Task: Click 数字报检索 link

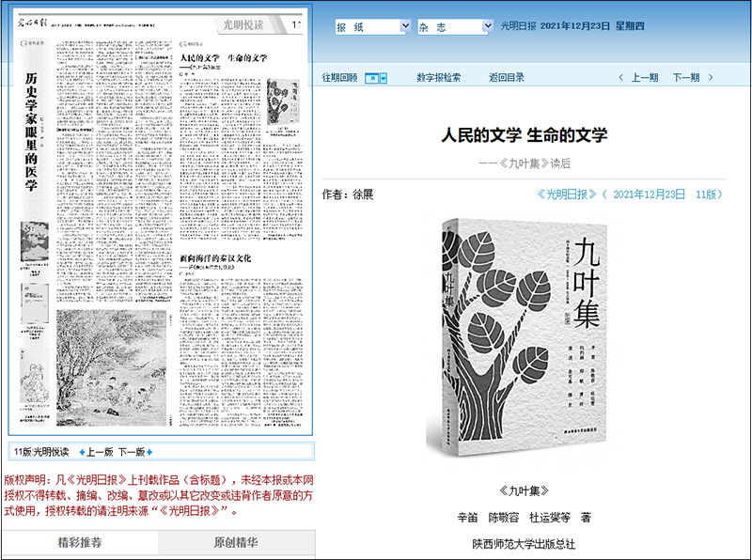Action: coord(438,78)
